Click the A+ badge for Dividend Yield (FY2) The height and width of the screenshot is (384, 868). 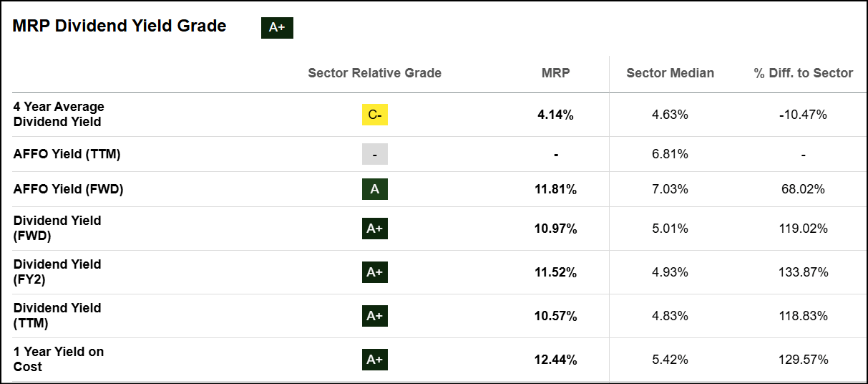(x=374, y=272)
